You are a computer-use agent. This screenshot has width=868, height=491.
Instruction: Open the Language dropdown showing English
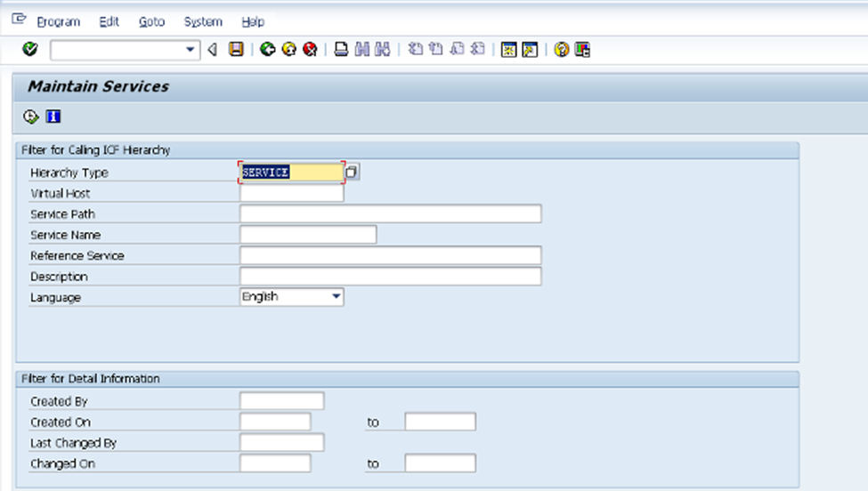[x=292, y=297]
